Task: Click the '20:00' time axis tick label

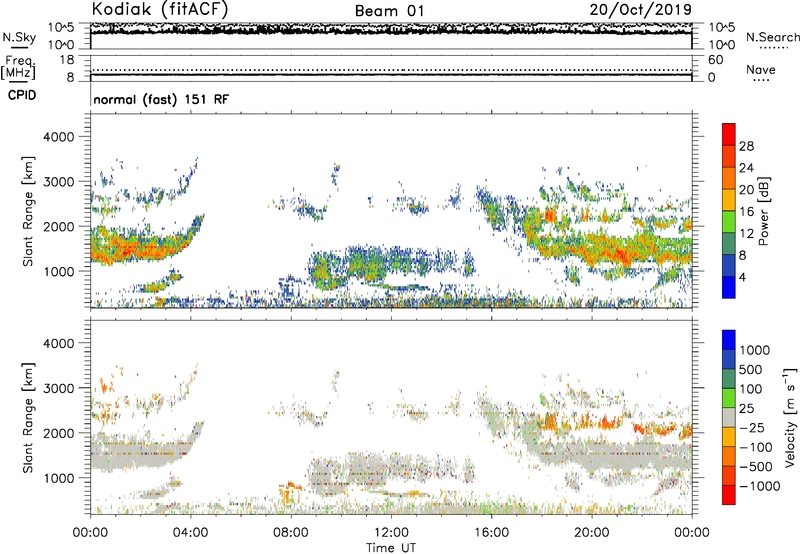Action: (591, 533)
